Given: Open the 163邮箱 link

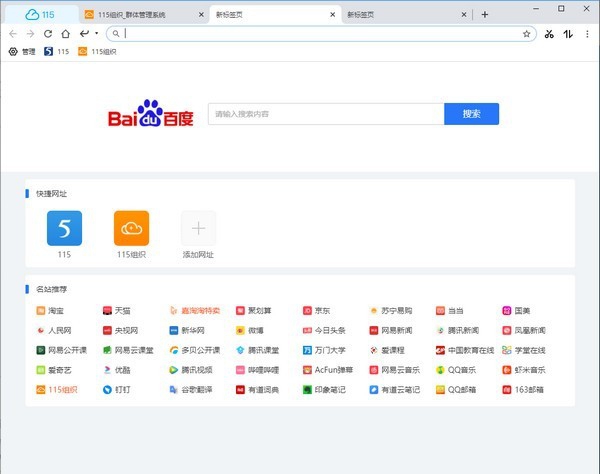Looking at the screenshot, I should pos(523,390).
